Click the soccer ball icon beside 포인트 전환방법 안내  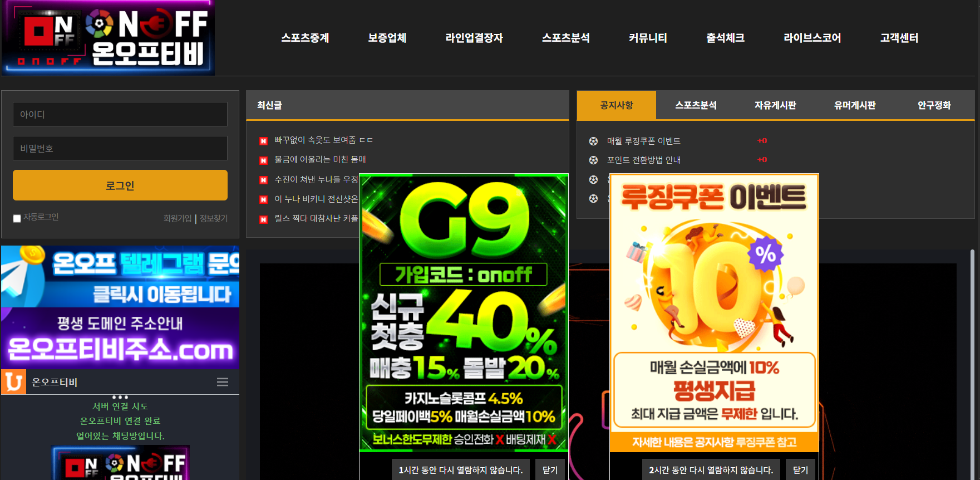[593, 160]
